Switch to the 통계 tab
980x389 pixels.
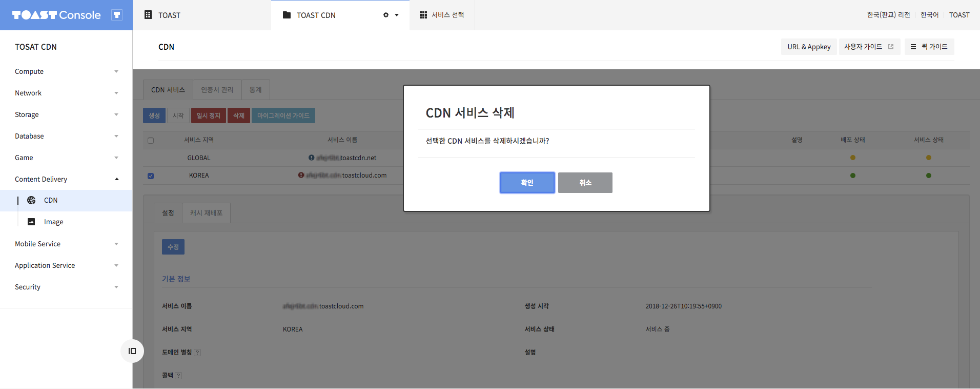(x=255, y=90)
